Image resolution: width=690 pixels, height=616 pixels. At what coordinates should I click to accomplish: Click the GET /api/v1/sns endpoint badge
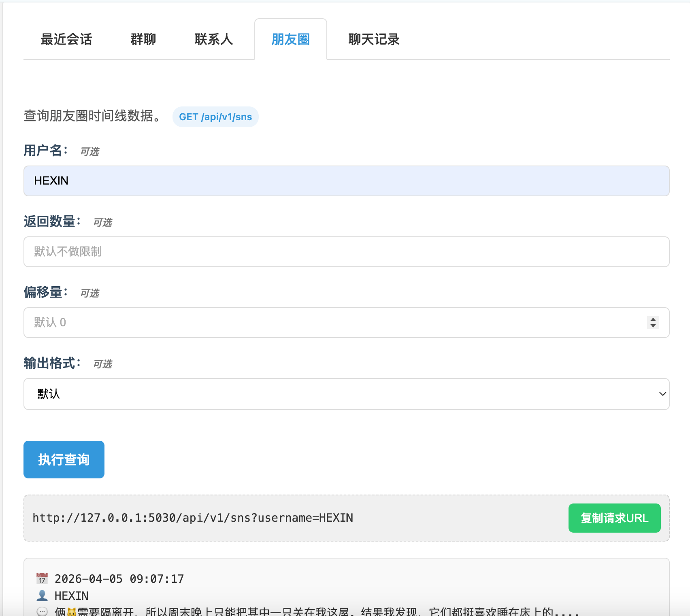click(x=215, y=117)
